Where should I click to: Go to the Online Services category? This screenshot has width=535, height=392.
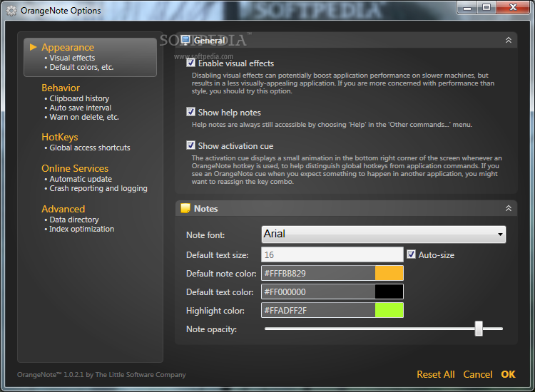coord(75,168)
